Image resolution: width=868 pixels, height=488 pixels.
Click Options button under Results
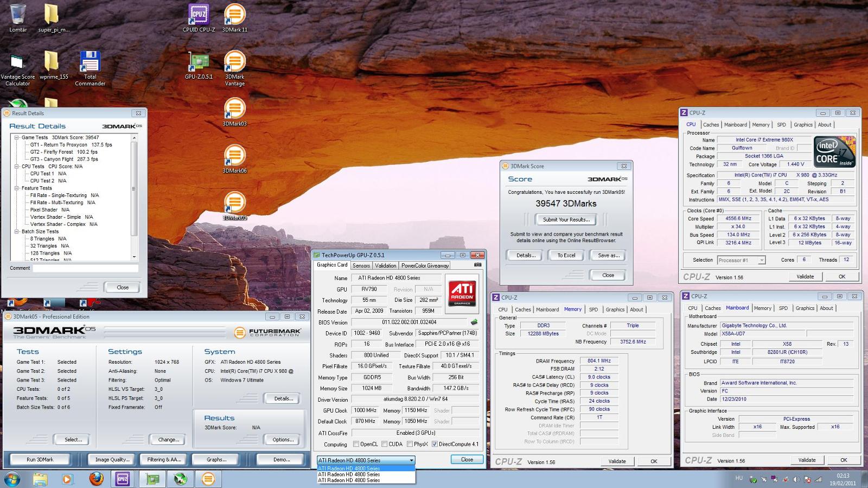pyautogui.click(x=283, y=440)
